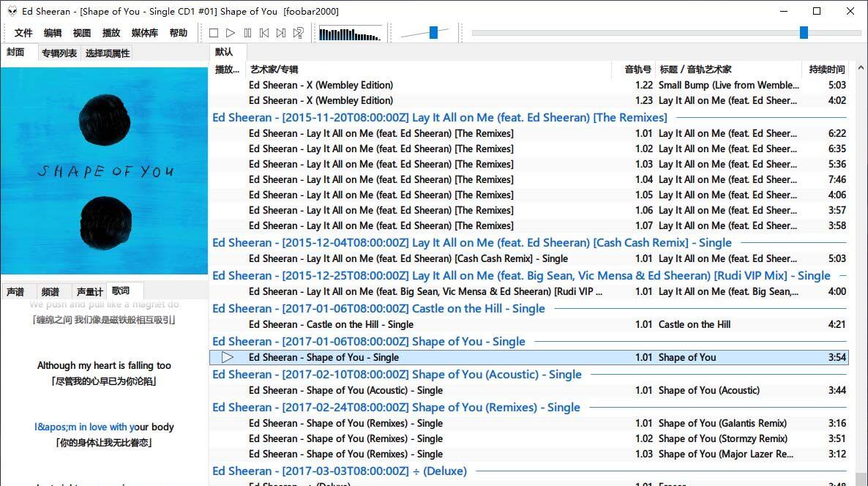Select the Shape of You (Galantis Remix) track
The width and height of the screenshot is (868, 486).
tap(528, 424)
